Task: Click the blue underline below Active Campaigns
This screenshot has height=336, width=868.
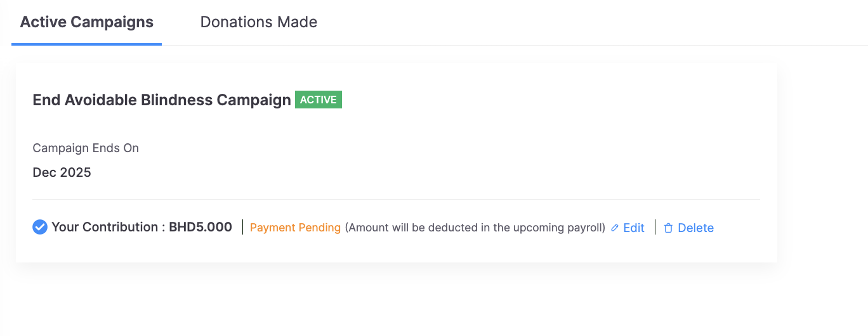Action: [87, 44]
